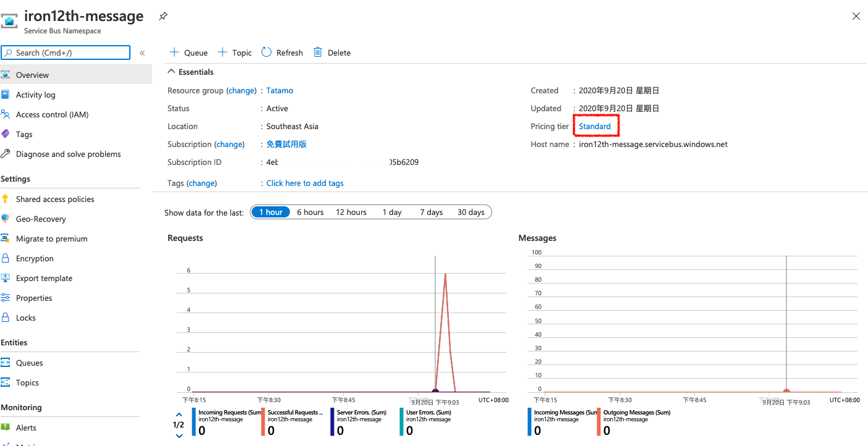The width and height of the screenshot is (868, 446).
Task: Add a new Topic from the toolbar
Action: click(x=235, y=53)
